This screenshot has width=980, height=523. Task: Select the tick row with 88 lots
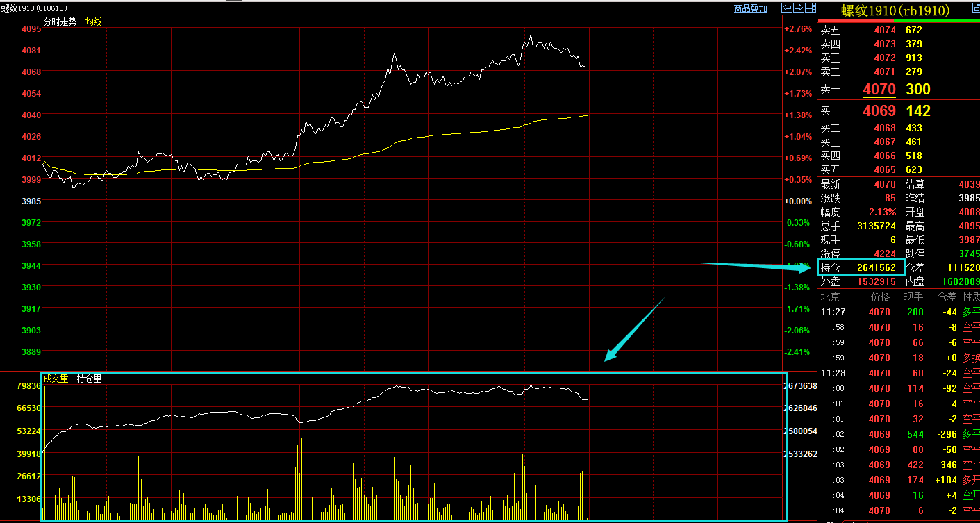(899, 449)
